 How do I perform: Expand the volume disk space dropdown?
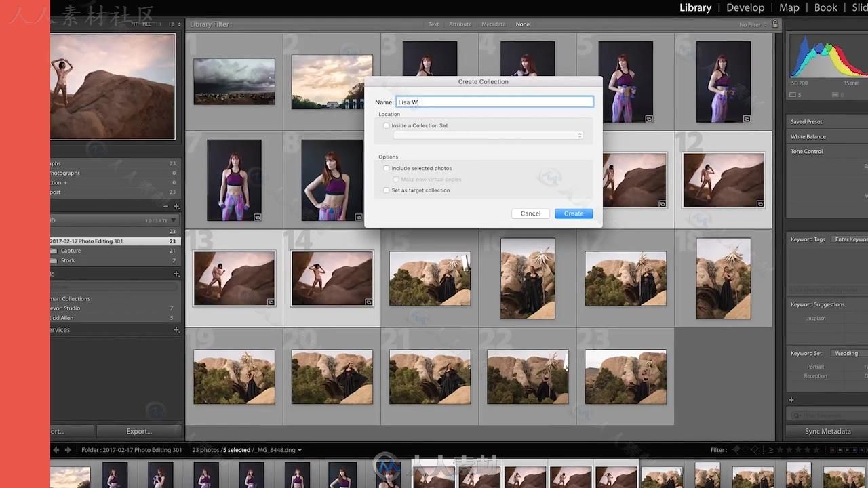click(174, 220)
